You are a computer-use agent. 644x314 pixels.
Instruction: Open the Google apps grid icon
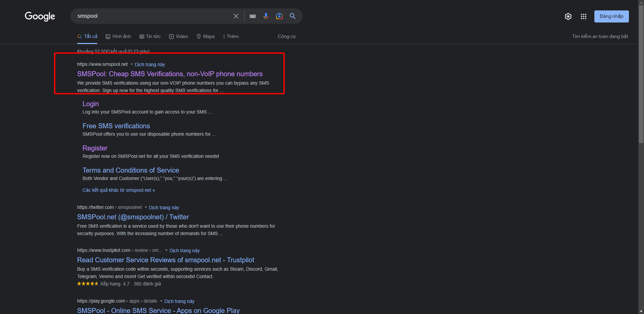click(x=584, y=16)
